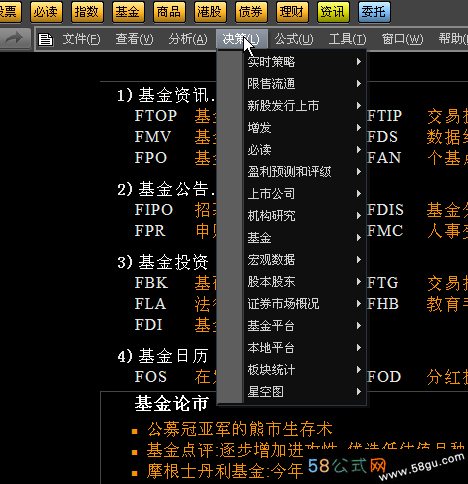468x484 pixels.
Task: Open the 公募冠亚军的熊市生存术 article link
Action: click(240, 429)
